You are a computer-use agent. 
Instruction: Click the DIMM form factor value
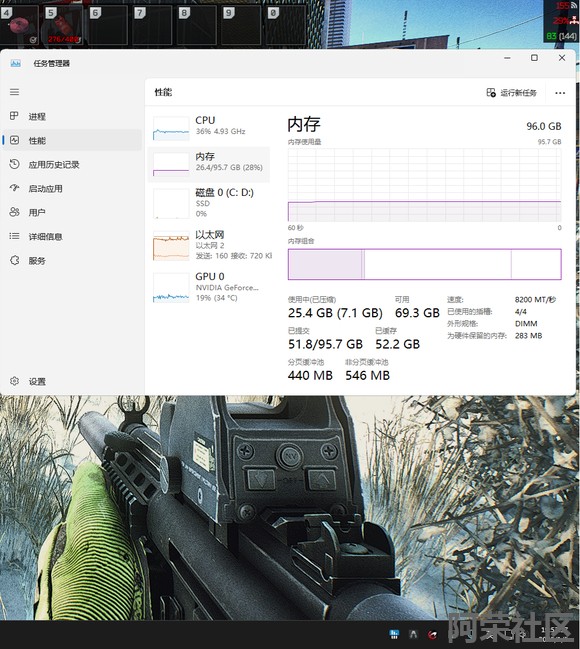pos(526,323)
